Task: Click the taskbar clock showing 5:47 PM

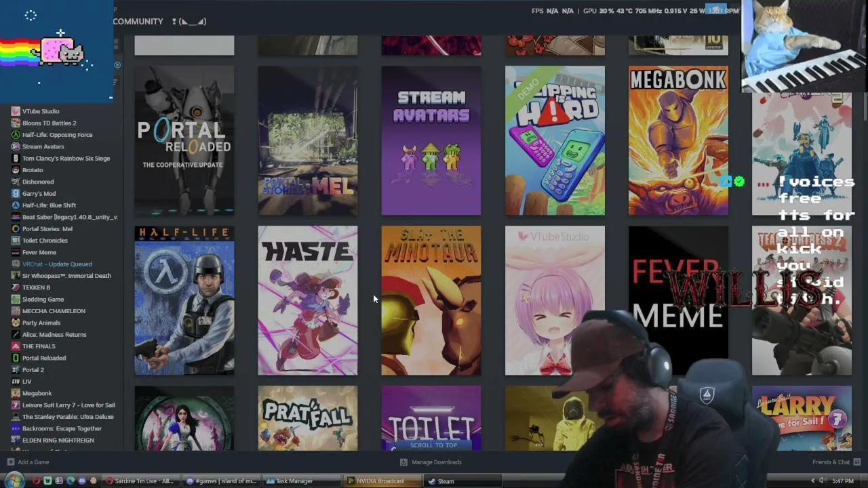Action: click(843, 481)
